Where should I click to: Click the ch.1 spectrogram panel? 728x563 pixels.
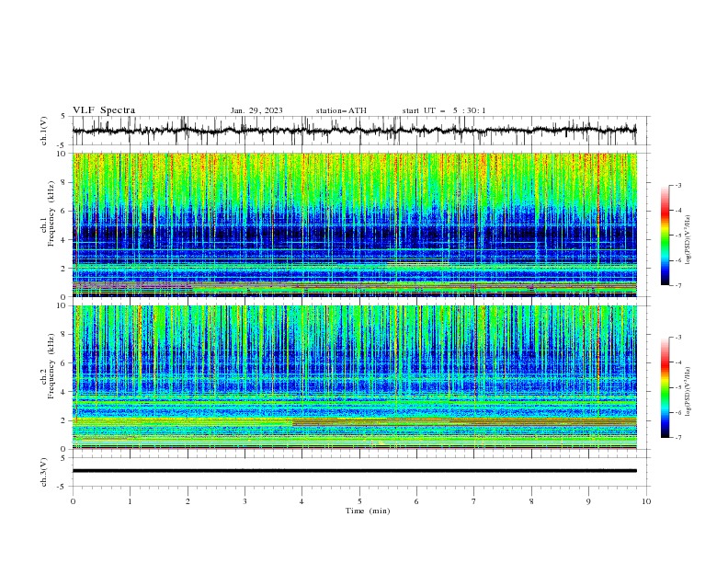point(355,224)
